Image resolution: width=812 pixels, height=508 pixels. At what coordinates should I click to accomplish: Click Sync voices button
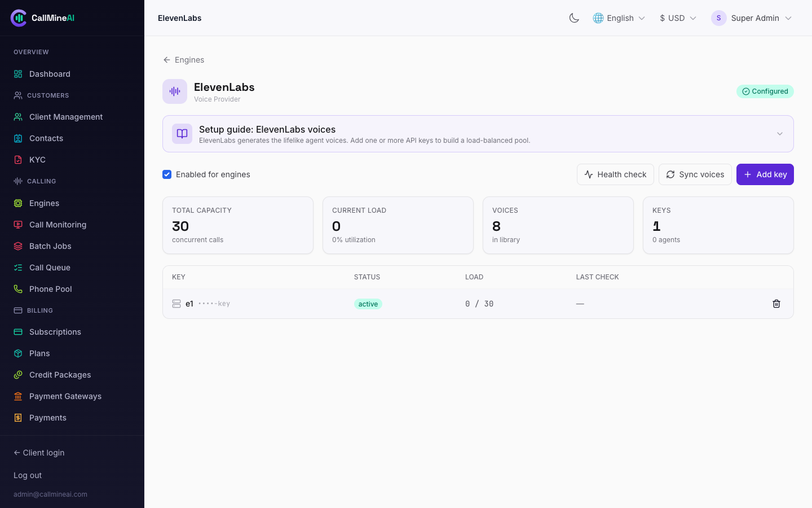tap(695, 174)
